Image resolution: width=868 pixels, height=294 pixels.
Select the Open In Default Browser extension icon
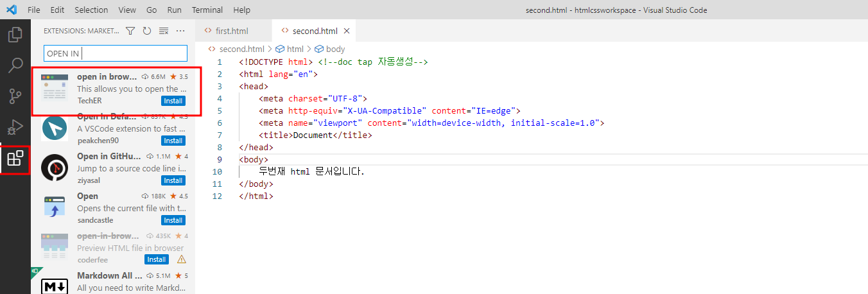point(55,128)
